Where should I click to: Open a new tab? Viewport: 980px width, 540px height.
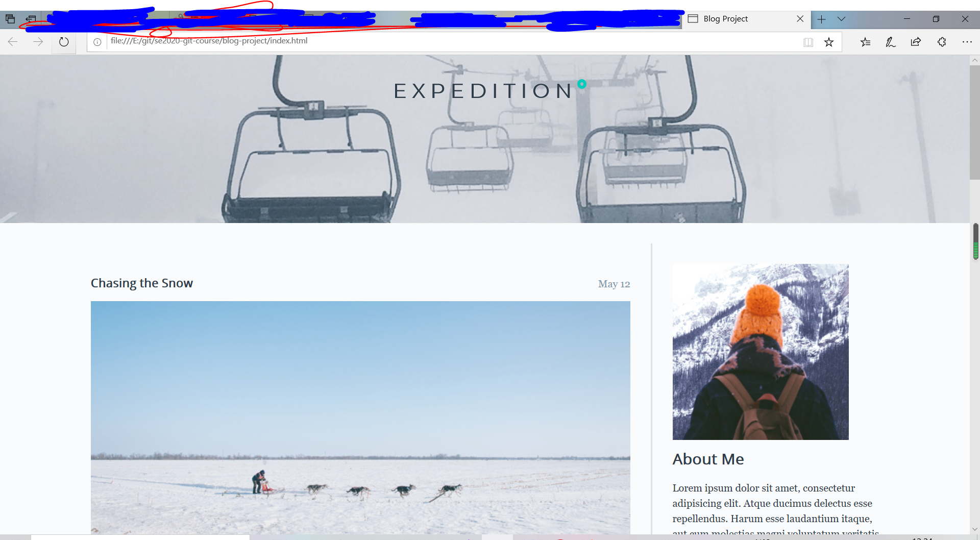pyautogui.click(x=821, y=19)
